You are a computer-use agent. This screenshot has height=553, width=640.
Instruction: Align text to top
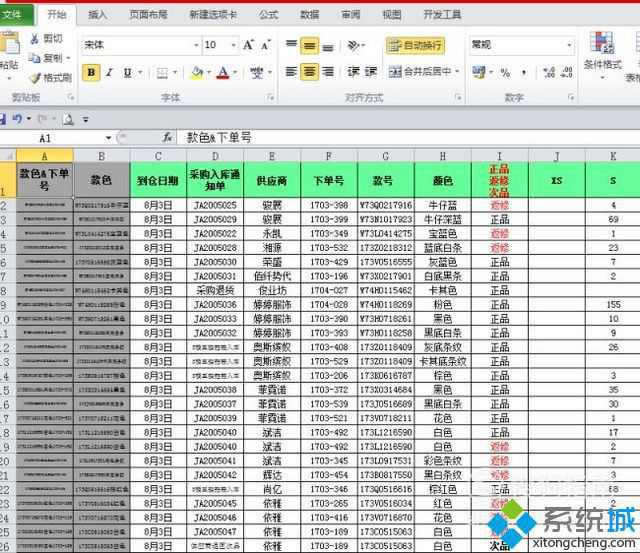pyautogui.click(x=291, y=44)
